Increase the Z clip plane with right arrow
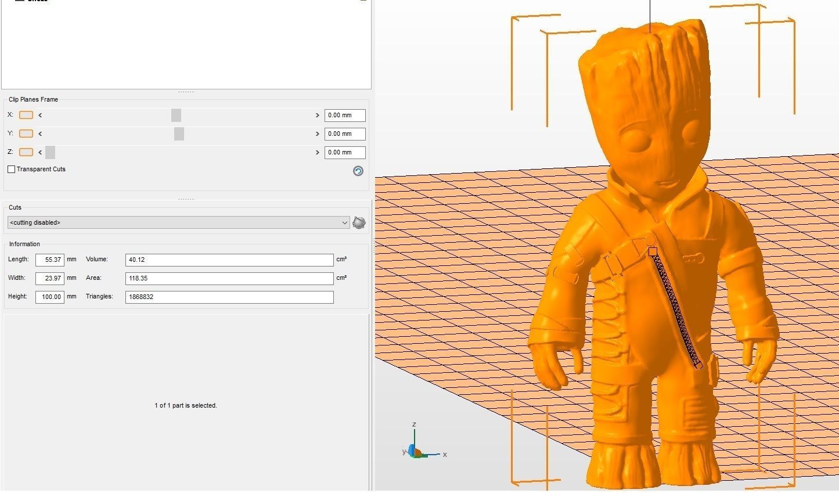 (318, 152)
